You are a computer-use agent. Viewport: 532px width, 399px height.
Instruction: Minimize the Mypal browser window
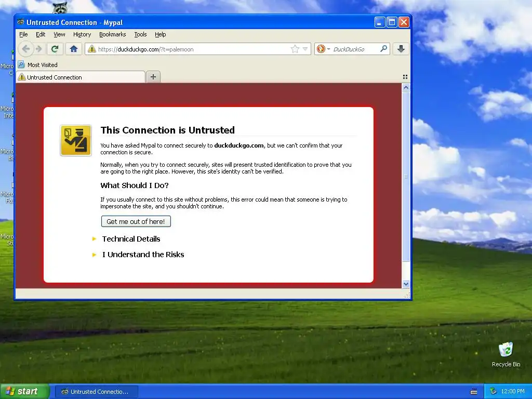click(380, 22)
